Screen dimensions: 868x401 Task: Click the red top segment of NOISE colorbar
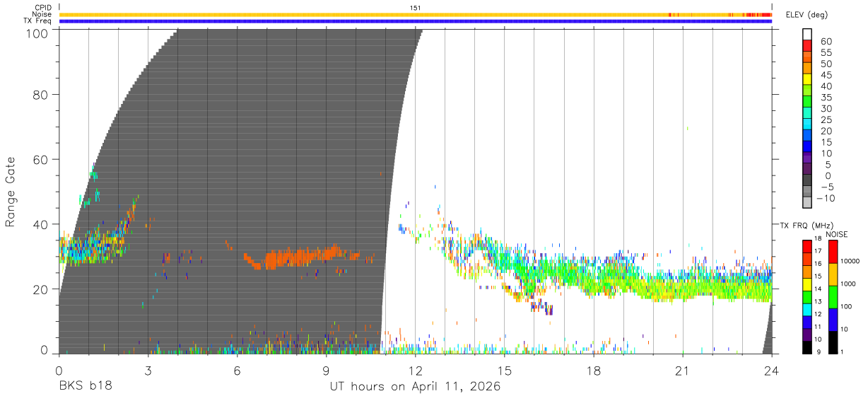tap(832, 251)
